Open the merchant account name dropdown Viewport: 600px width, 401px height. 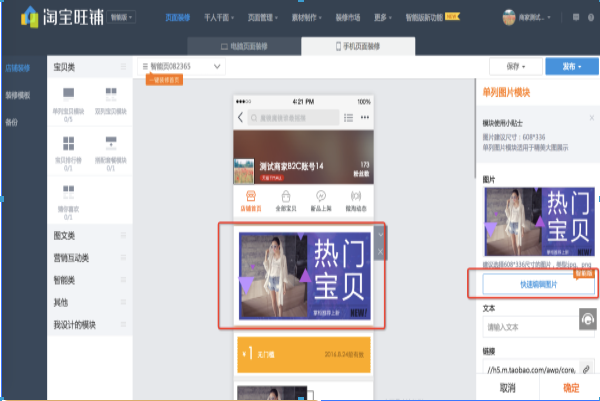(535, 17)
